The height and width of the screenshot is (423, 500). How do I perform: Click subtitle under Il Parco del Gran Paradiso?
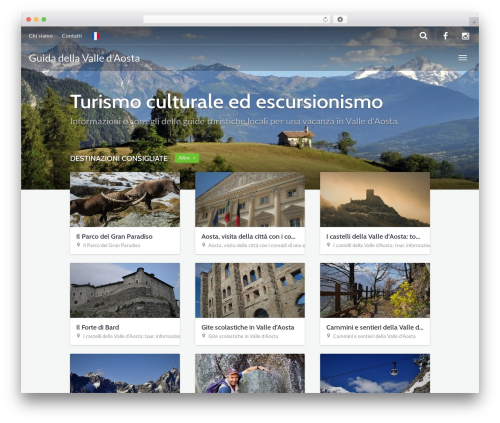pos(111,245)
